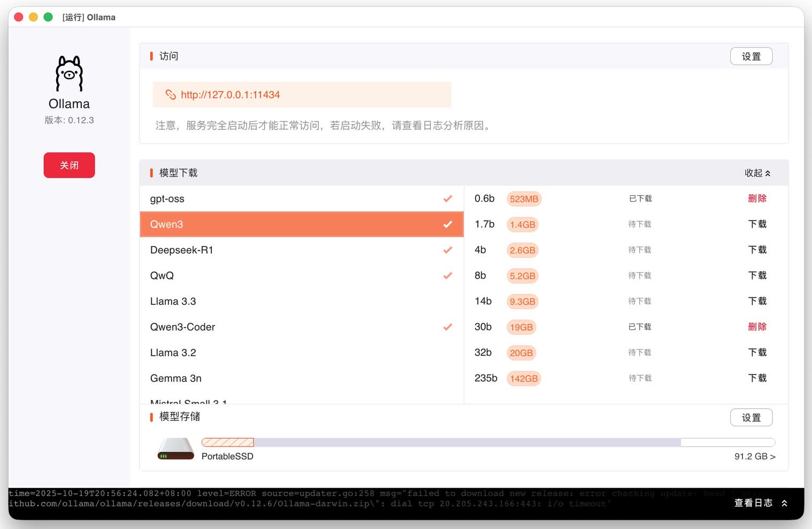Click the checkmark on the Qwen3-Coder row

click(x=448, y=327)
